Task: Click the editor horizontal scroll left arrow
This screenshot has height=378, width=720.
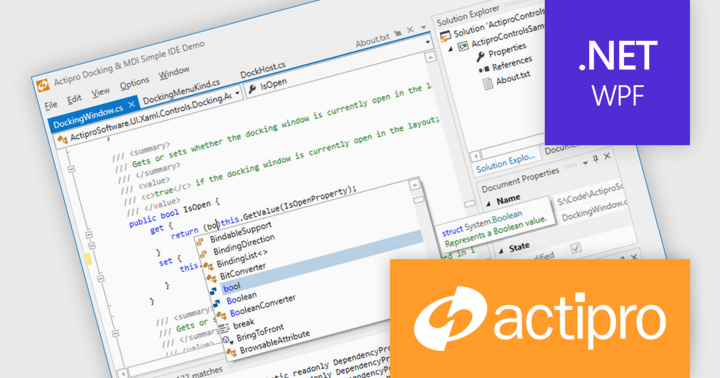Action: point(123,374)
